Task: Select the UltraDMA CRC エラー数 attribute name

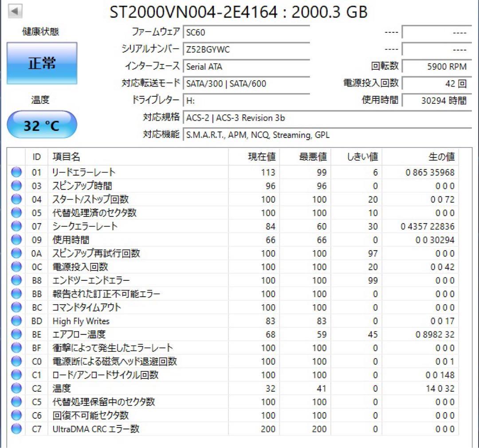Action: 96,429
